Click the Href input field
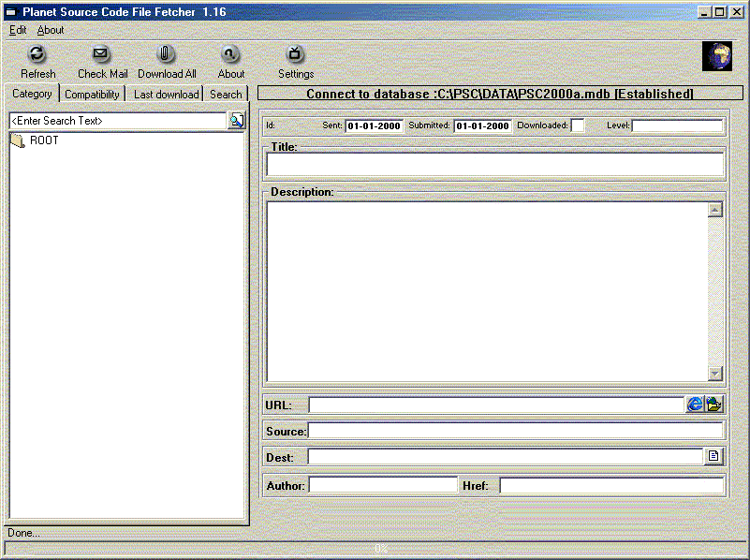 coord(611,485)
